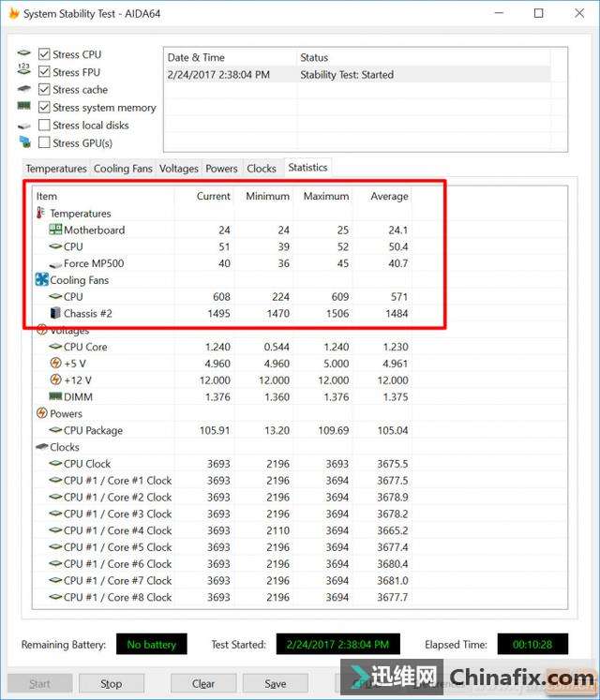Click the chip icon beside Core #8 Clock
600x700 pixels.
click(x=55, y=596)
